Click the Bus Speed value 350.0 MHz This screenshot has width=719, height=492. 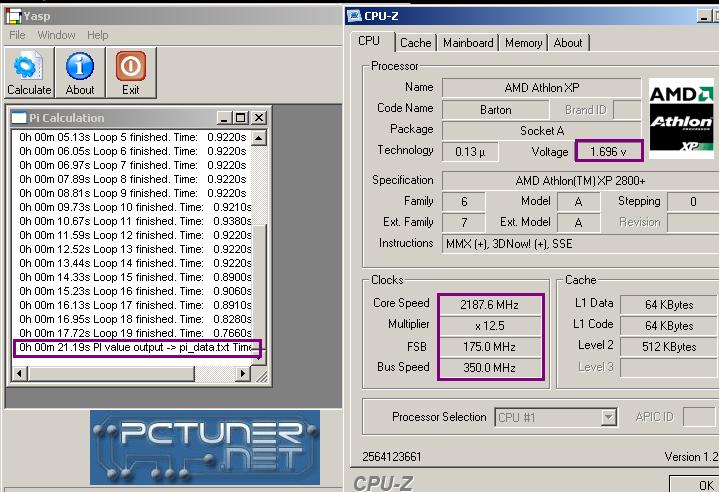(490, 368)
